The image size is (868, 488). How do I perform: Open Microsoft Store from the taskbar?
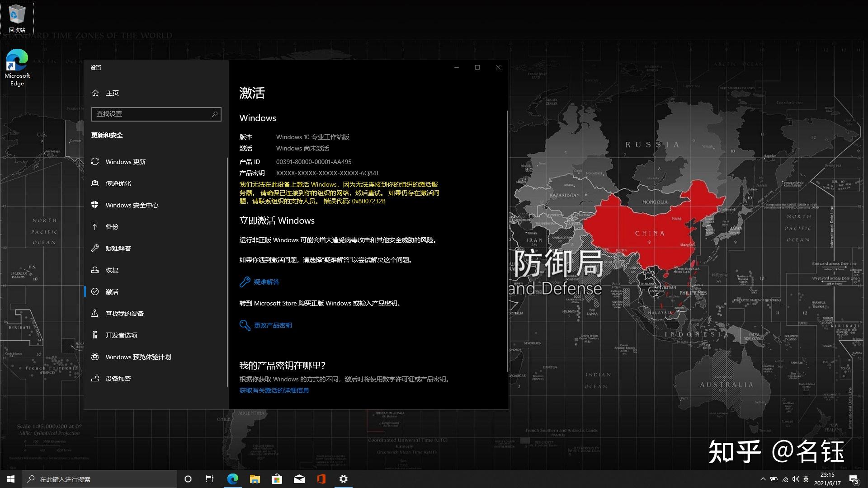[x=277, y=479]
